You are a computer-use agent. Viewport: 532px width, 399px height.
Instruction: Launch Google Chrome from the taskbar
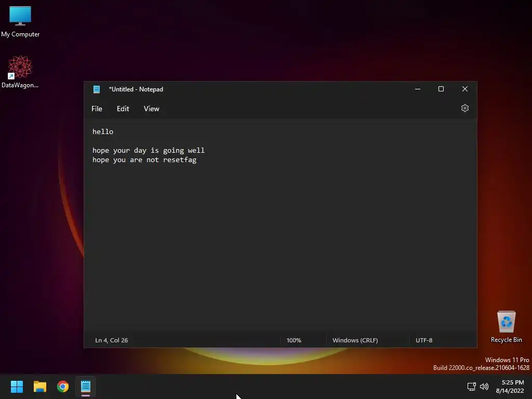click(x=63, y=387)
